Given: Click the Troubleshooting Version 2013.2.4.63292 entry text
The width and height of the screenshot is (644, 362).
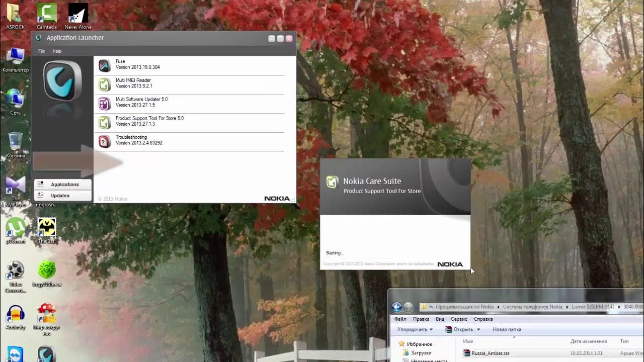Looking at the screenshot, I should point(139,140).
